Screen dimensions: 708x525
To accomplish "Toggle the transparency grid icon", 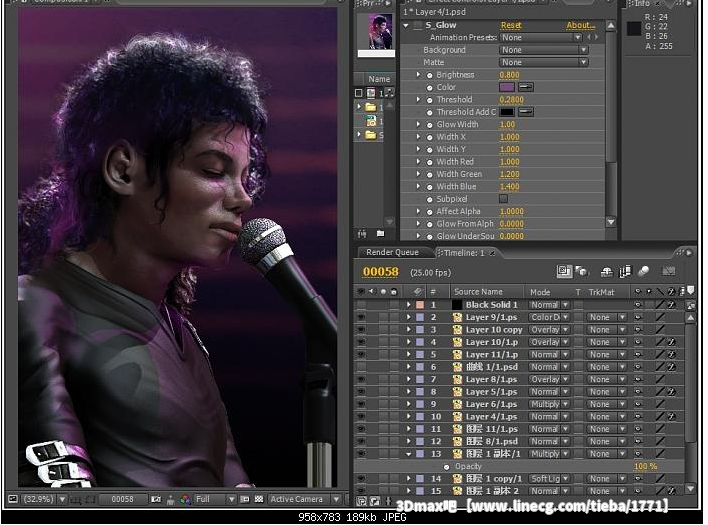I will click(x=259, y=499).
